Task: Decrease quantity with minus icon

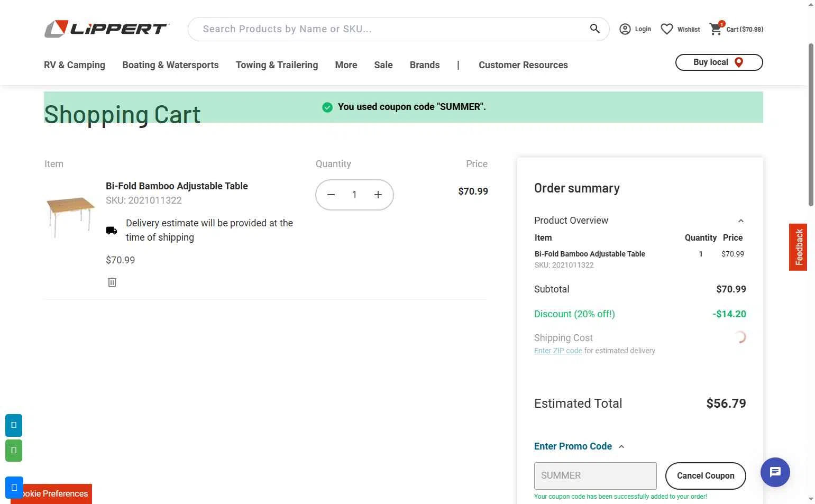Action: pyautogui.click(x=331, y=195)
